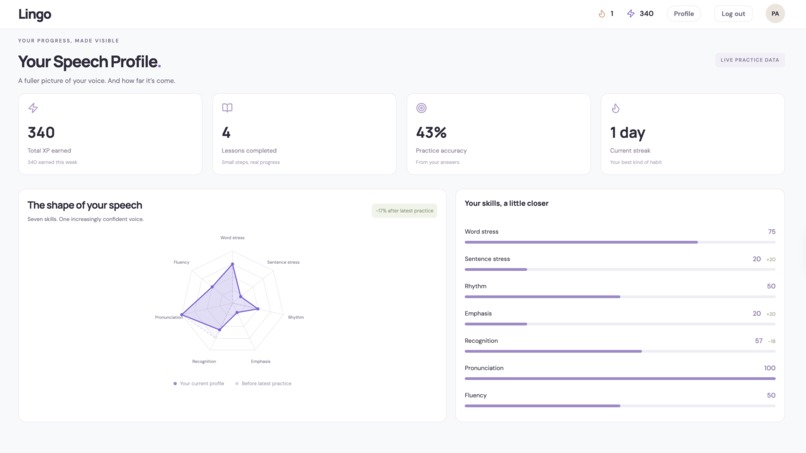The image size is (806, 453).
Task: Click the 'after latest practice' badge
Action: point(405,211)
